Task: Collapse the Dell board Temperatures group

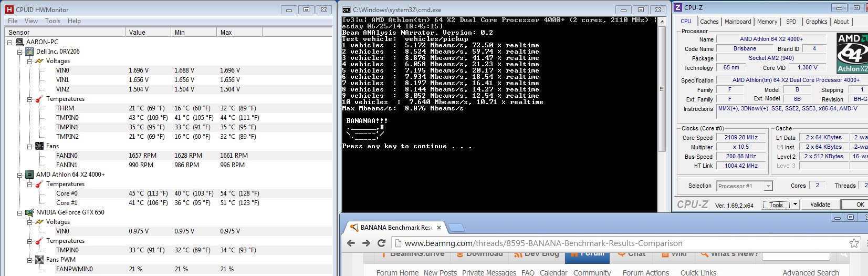Action: 30,99
